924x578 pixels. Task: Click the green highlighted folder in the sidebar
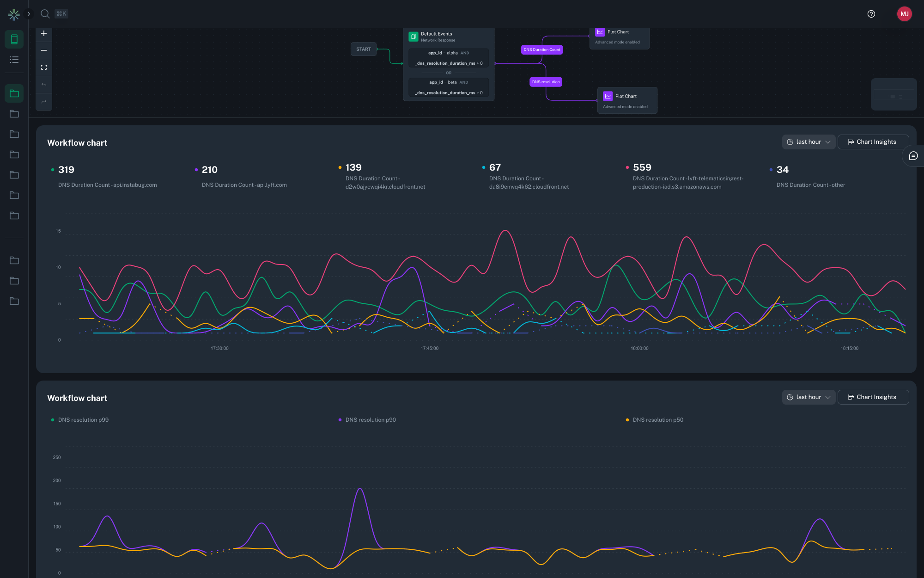14,93
